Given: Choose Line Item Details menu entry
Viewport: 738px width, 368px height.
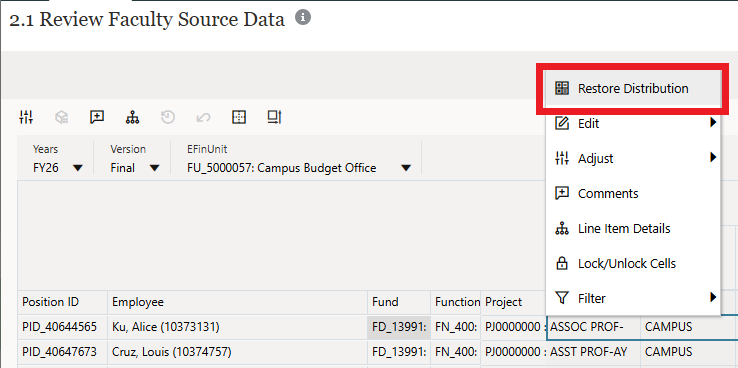Looking at the screenshot, I should click(633, 229).
